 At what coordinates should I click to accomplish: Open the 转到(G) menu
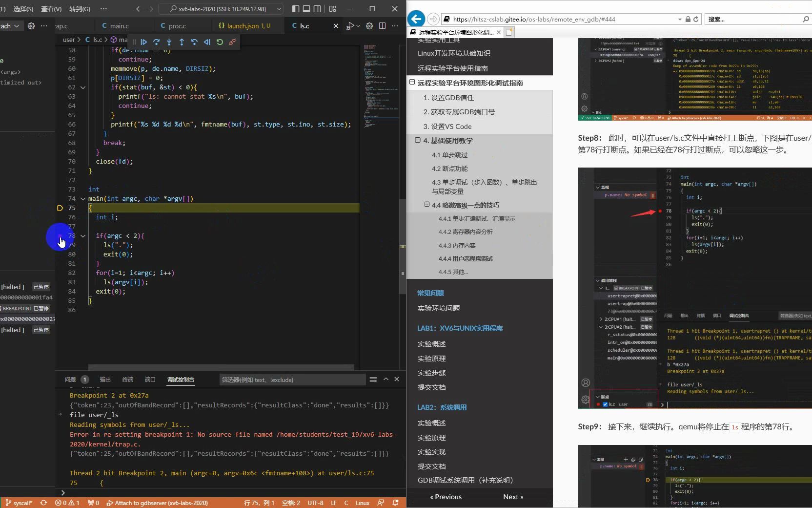tap(80, 9)
